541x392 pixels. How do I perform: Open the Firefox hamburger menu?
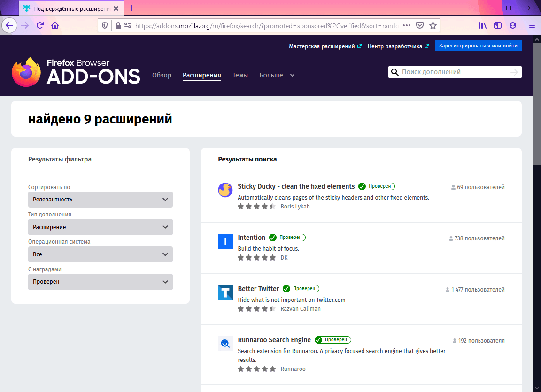pyautogui.click(x=532, y=25)
